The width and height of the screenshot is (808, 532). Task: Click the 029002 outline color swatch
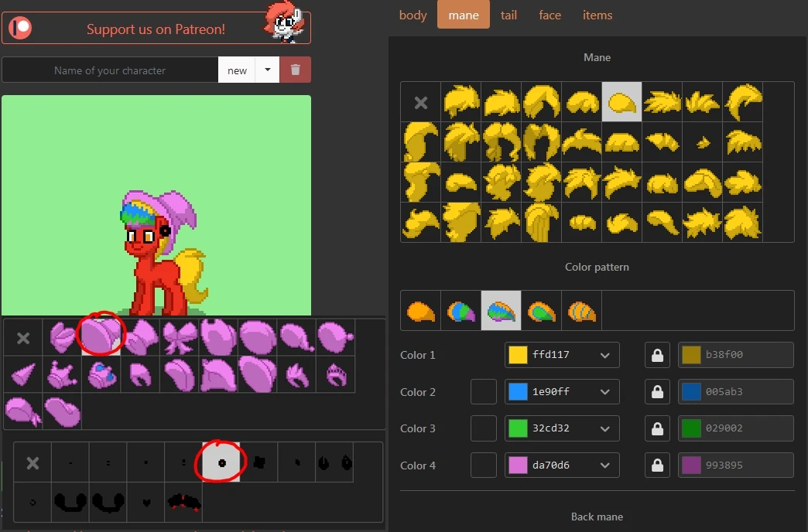(691, 428)
